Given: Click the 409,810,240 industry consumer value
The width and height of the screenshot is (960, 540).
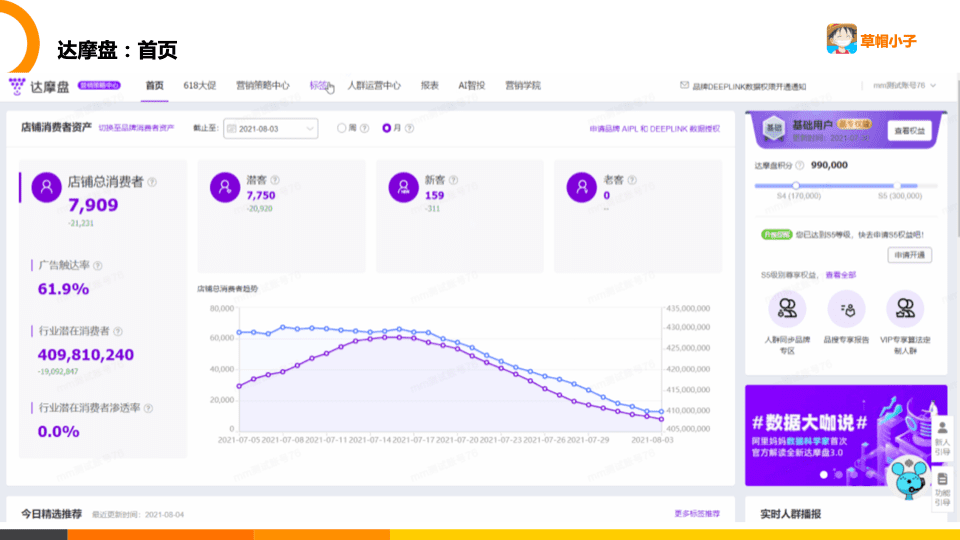Looking at the screenshot, I should click(x=86, y=355).
